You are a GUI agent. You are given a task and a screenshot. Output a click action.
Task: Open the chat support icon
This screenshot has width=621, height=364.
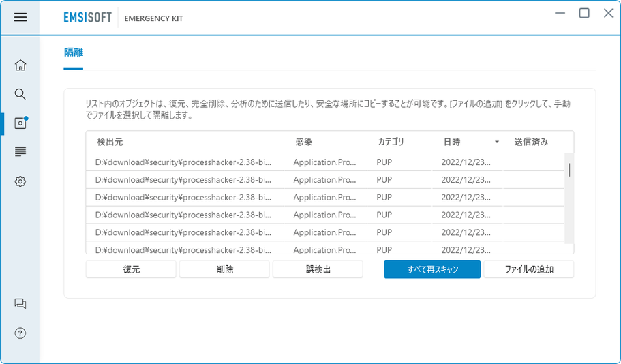point(20,303)
